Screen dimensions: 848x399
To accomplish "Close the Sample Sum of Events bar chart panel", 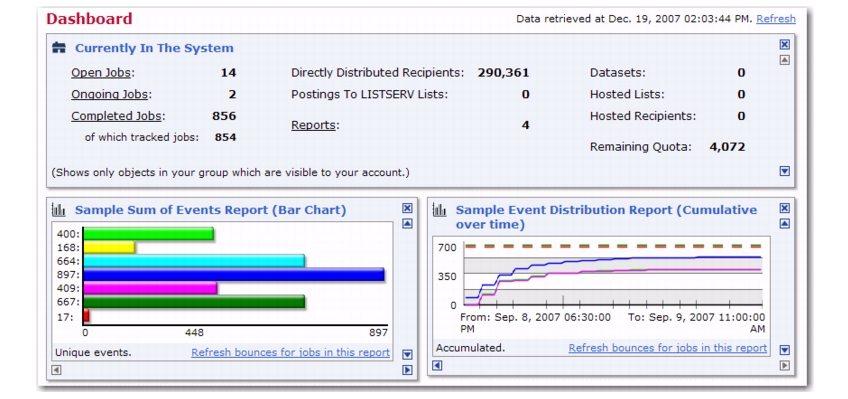I will 408,208.
